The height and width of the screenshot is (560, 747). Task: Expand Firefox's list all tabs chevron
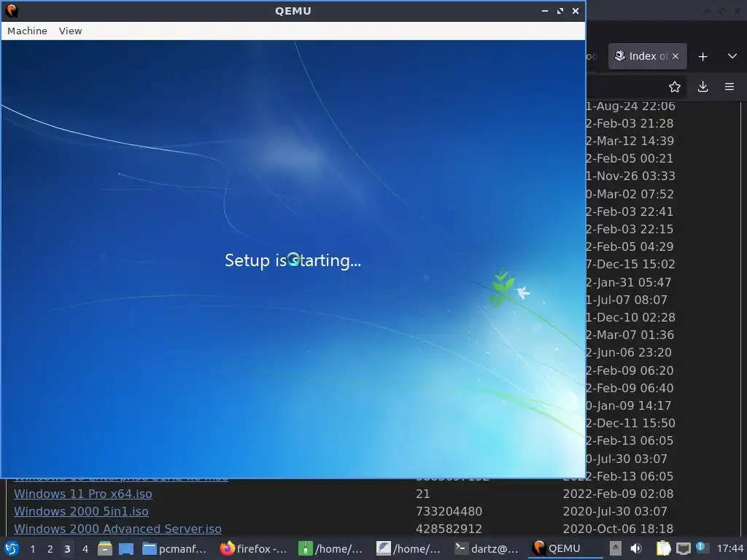732,56
